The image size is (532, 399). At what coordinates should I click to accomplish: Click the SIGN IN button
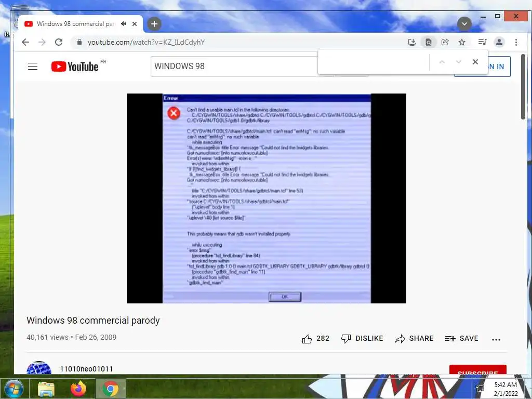499,66
